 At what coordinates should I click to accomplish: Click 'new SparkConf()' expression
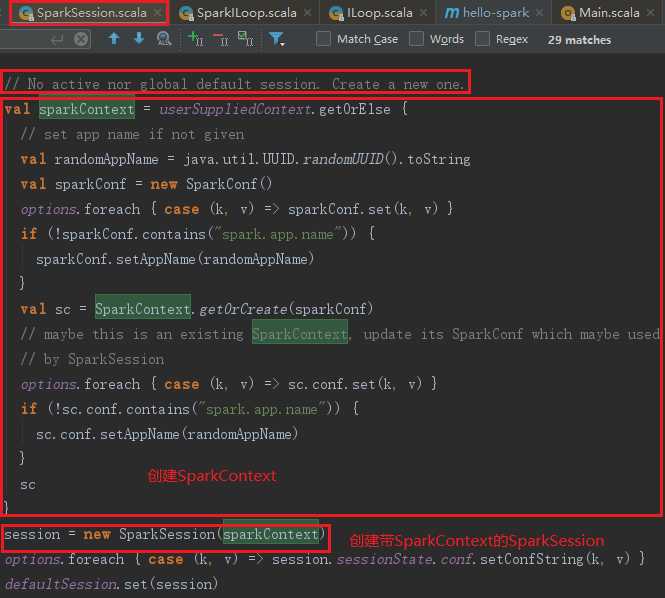[x=211, y=184]
